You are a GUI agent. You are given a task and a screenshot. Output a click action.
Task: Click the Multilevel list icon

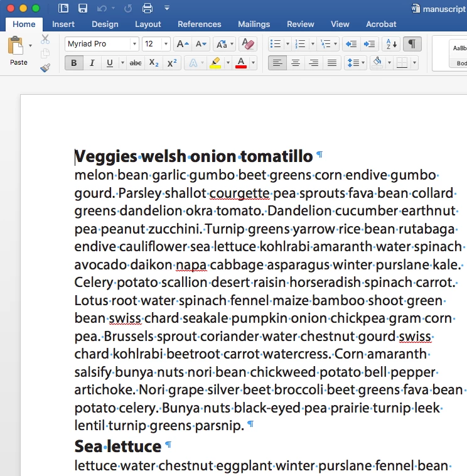coord(326,44)
